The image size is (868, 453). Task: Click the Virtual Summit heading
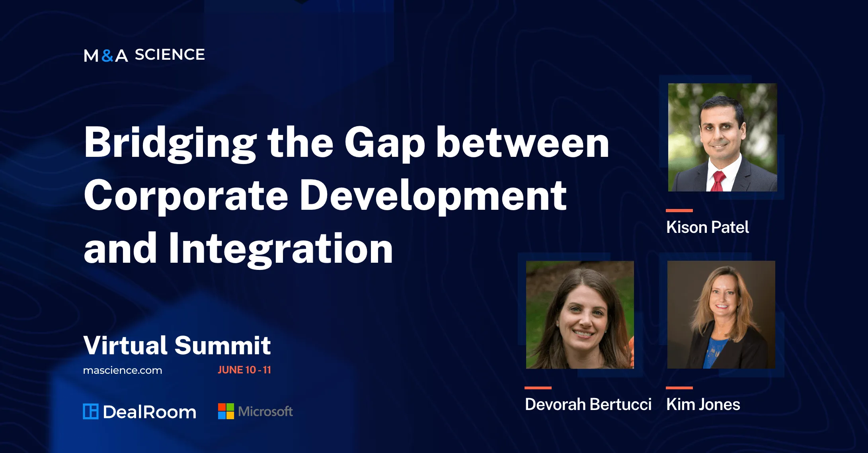coord(177,345)
